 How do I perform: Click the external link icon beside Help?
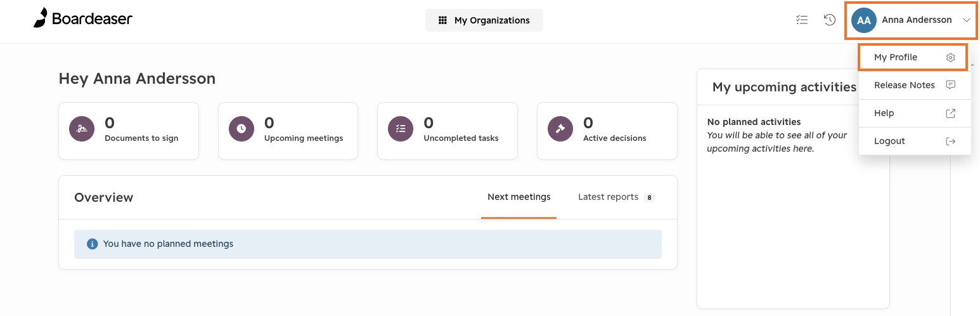(x=950, y=113)
